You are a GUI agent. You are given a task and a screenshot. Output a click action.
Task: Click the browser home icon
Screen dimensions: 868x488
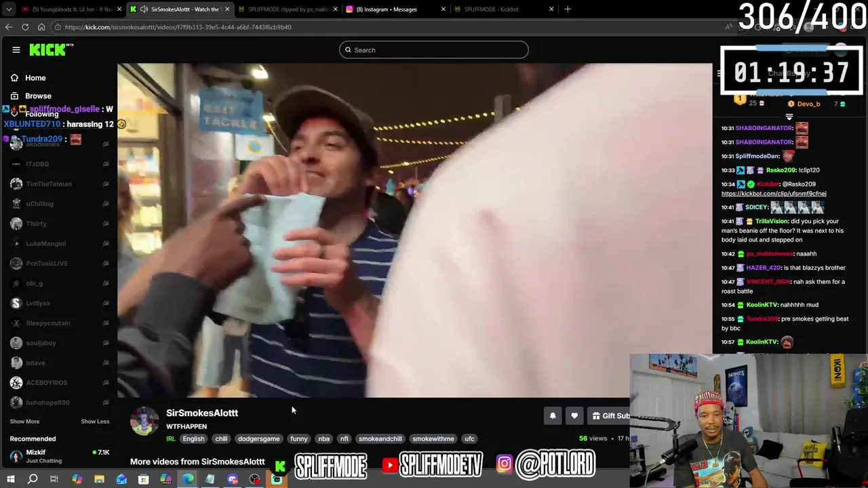[x=41, y=27]
